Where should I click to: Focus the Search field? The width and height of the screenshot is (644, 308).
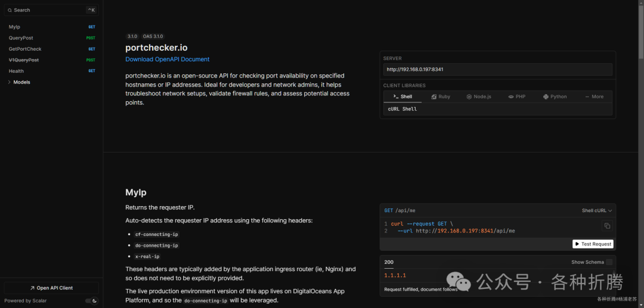tap(51, 10)
